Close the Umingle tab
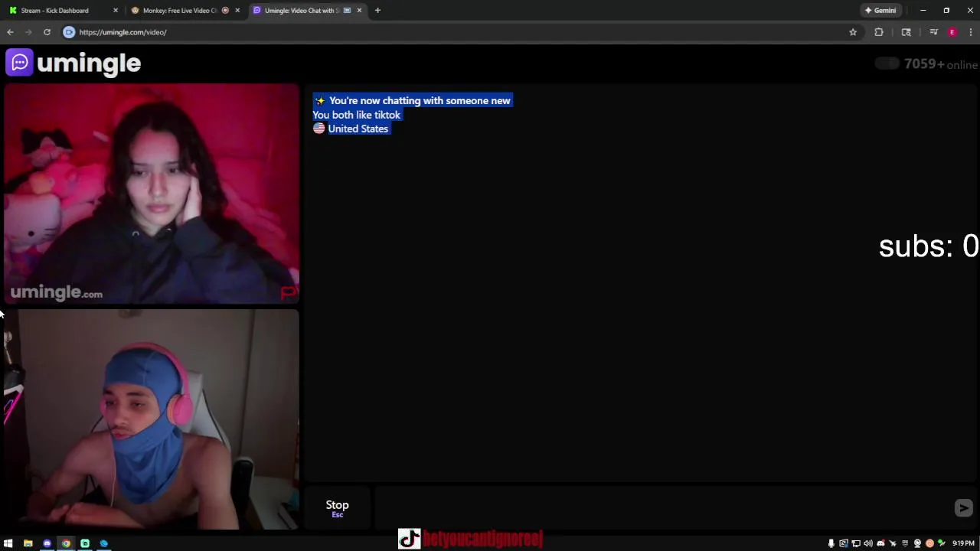The height and width of the screenshot is (551, 980). pyautogui.click(x=359, y=11)
